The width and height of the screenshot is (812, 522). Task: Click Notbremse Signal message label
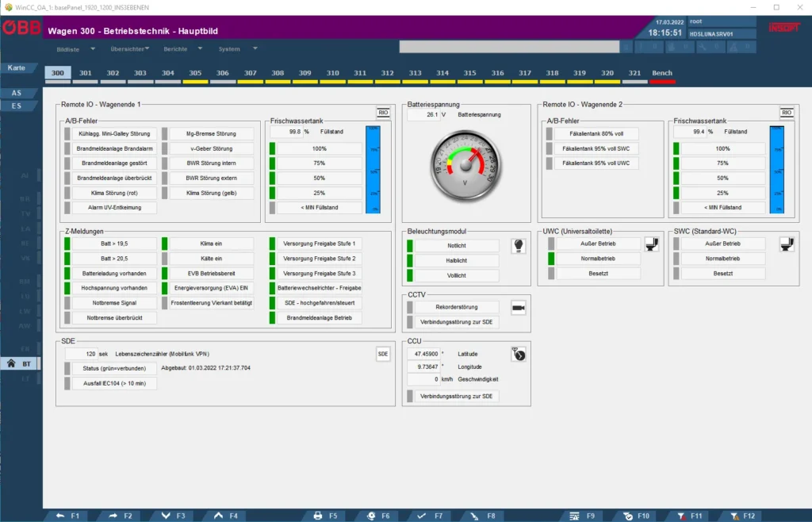[114, 303]
